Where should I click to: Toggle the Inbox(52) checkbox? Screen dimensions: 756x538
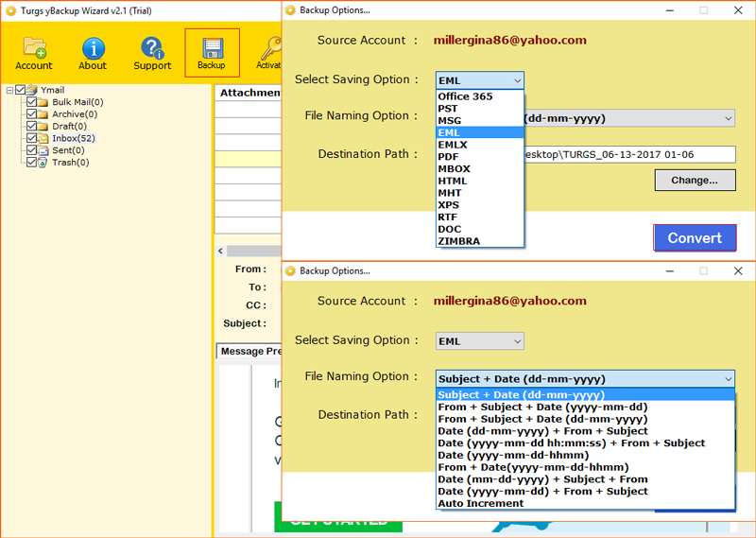click(x=31, y=138)
